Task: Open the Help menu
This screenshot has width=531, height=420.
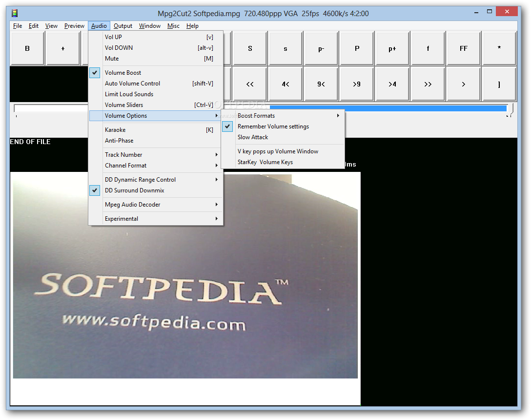Action: click(192, 26)
